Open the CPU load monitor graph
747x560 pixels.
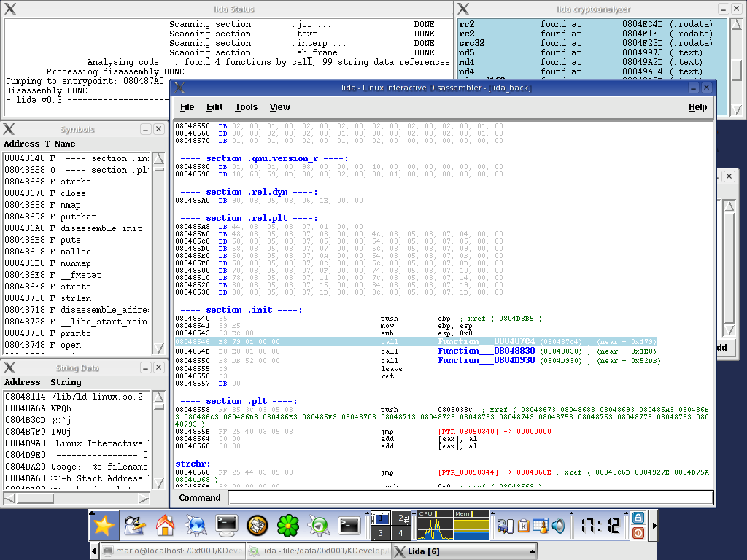click(435, 525)
